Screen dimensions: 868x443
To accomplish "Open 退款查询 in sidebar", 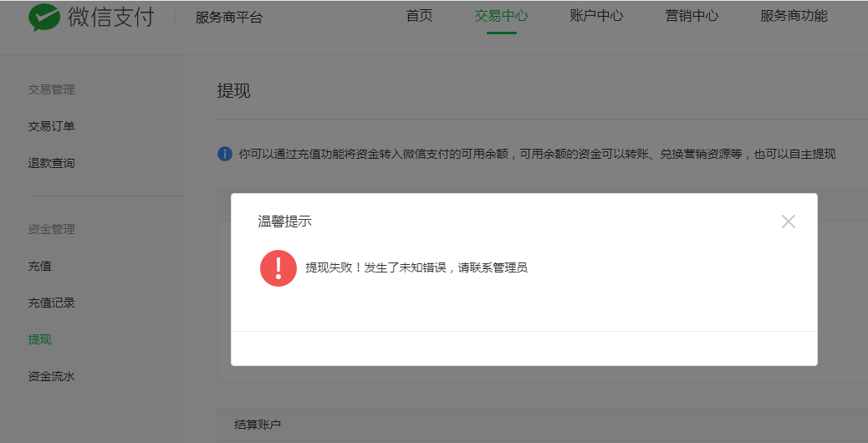I will tap(52, 163).
